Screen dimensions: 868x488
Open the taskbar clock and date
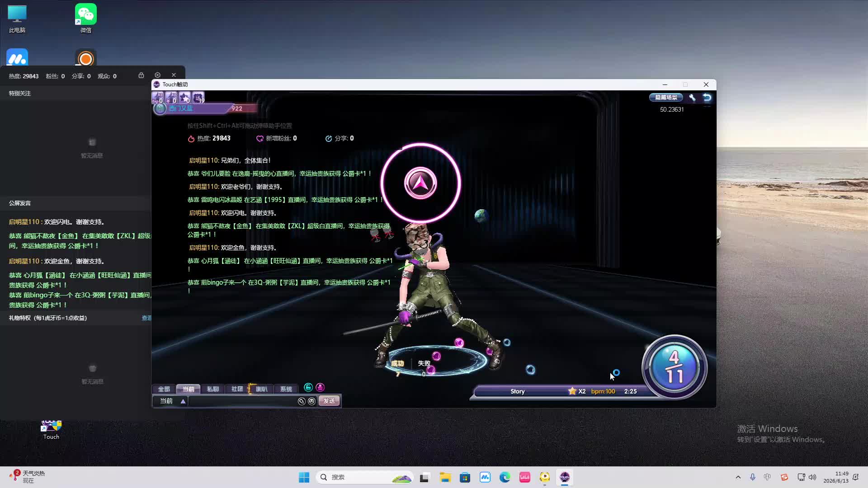coord(835,477)
